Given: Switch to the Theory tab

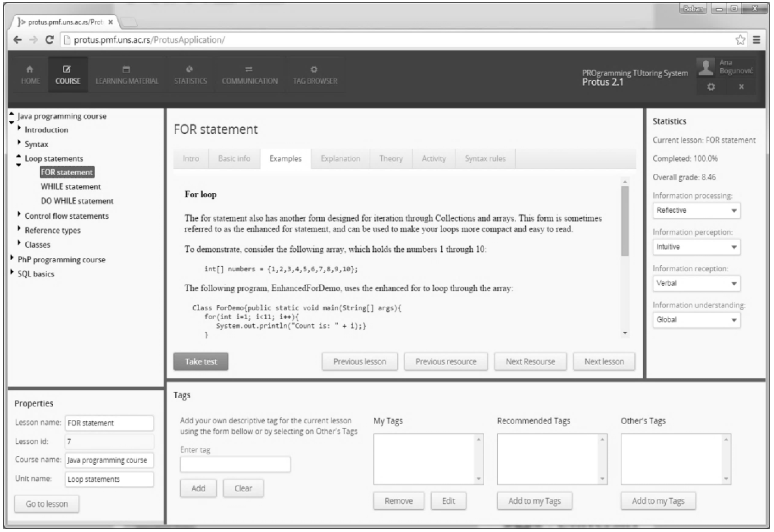Looking at the screenshot, I should click(391, 159).
